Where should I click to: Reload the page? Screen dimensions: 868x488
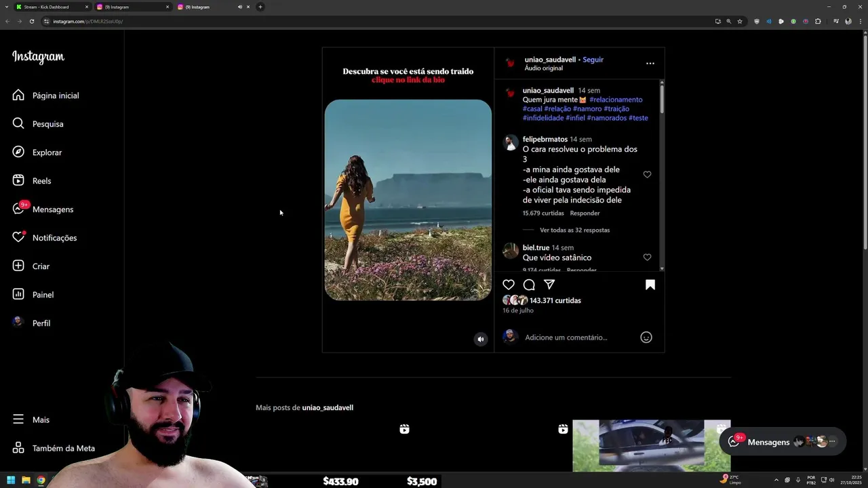tap(31, 21)
